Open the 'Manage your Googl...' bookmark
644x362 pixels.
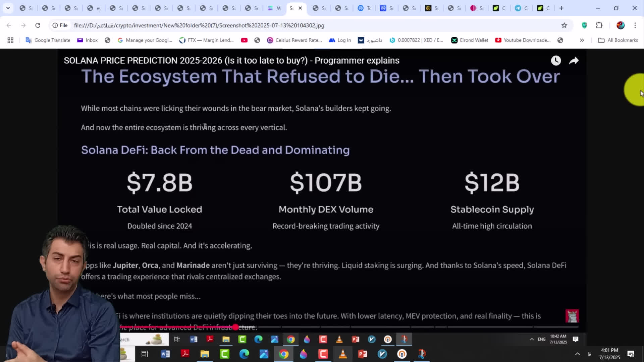point(145,40)
